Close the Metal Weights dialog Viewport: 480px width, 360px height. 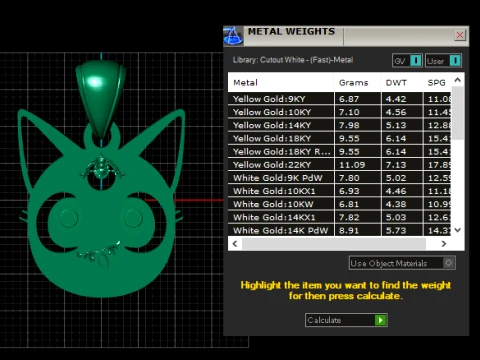click(x=460, y=35)
